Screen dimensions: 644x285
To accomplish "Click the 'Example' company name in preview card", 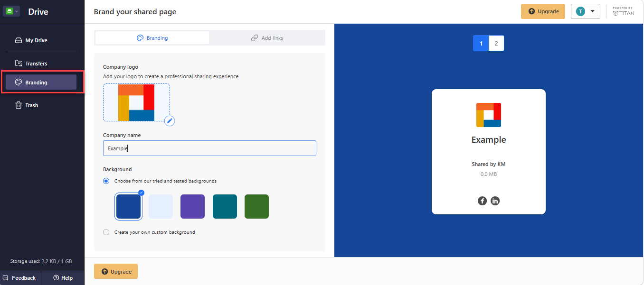I will [489, 140].
